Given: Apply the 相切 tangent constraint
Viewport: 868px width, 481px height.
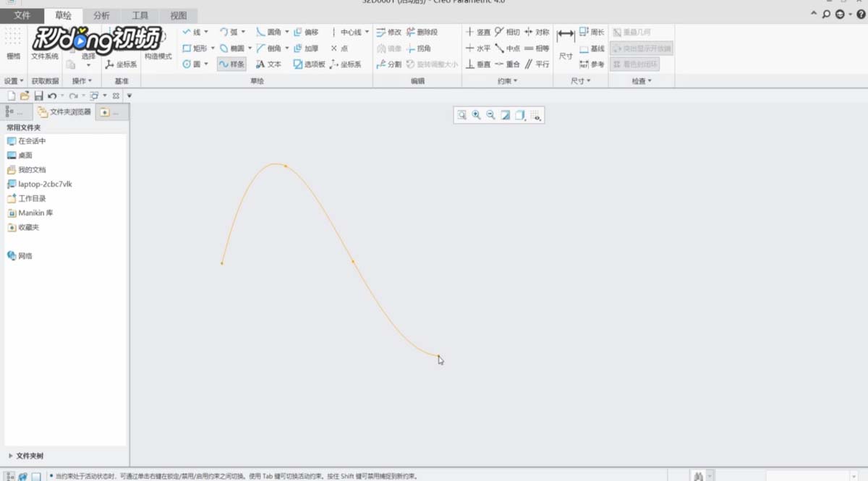Looking at the screenshot, I should tap(507, 33).
